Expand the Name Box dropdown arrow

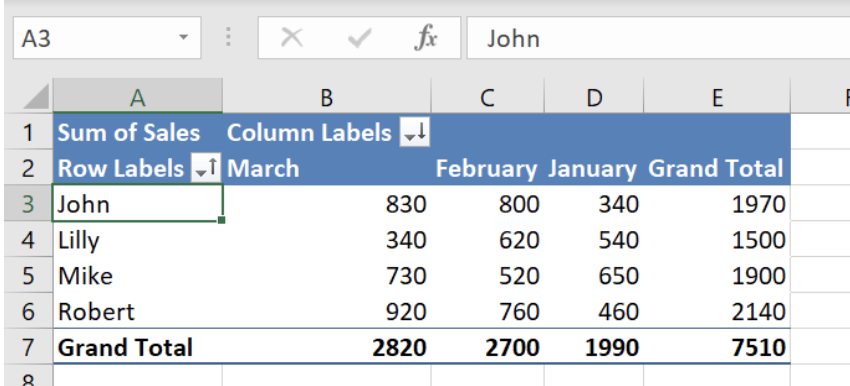pyautogui.click(x=183, y=37)
